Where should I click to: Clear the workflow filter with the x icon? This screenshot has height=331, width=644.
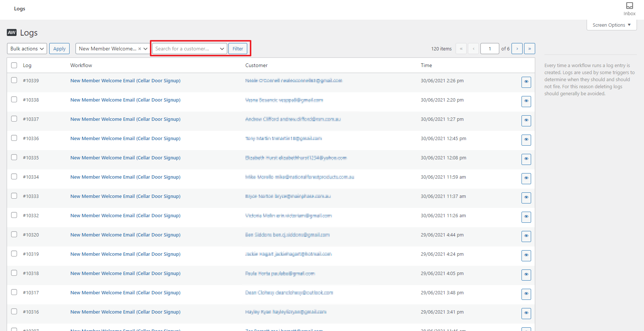pyautogui.click(x=140, y=49)
